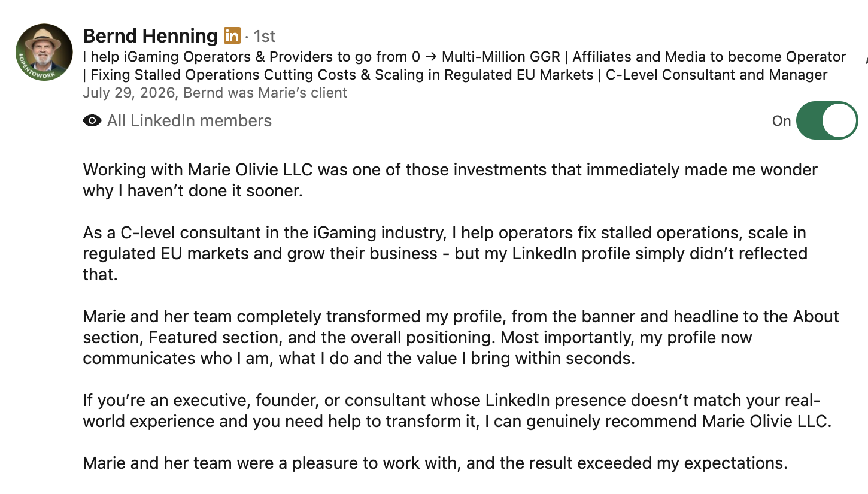Click the headline line starting 'I help iGaming Operators'
Viewport: 868px width, 494px height.
465,57
